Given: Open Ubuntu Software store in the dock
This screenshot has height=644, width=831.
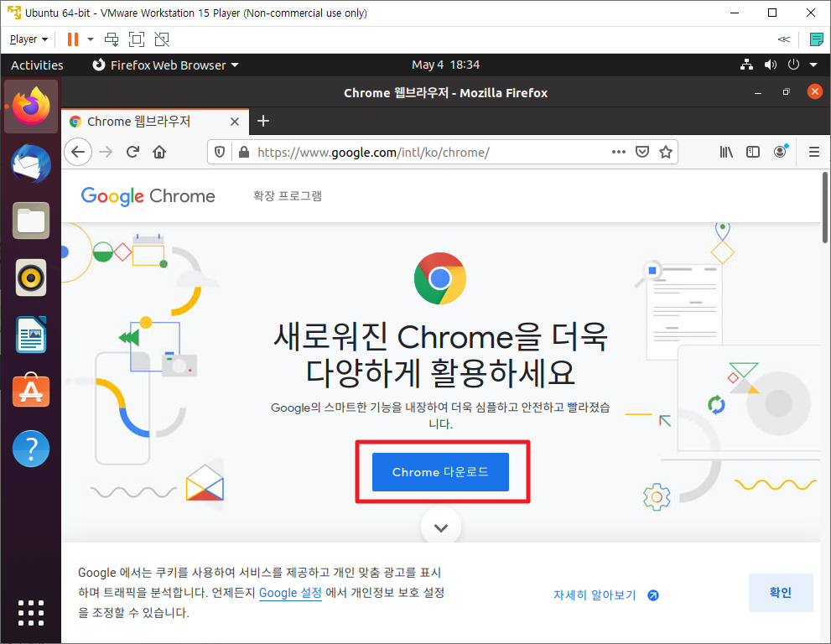Looking at the screenshot, I should click(x=31, y=391).
